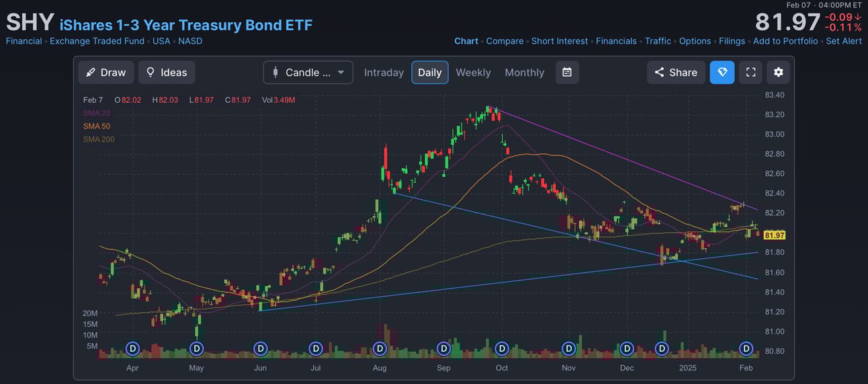Screen dimensions: 868x384
Task: Click the lightbulb icon in Ideas button
Action: [x=150, y=73]
